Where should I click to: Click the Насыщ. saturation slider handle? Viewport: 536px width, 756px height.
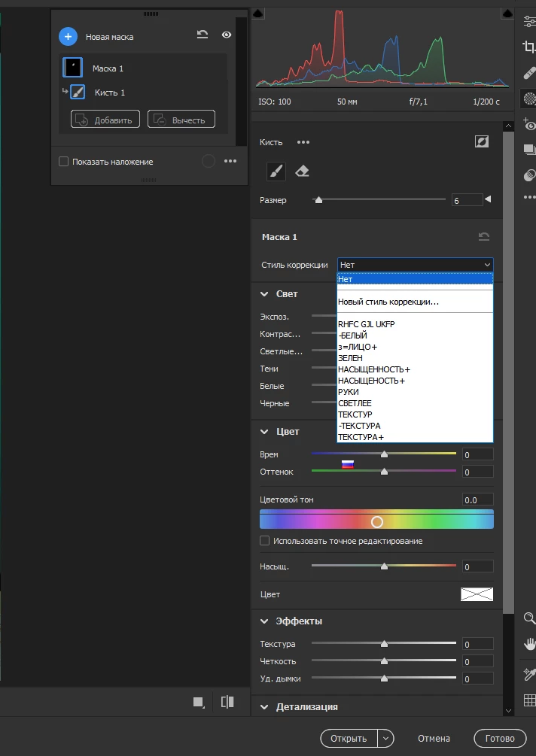pyautogui.click(x=384, y=566)
